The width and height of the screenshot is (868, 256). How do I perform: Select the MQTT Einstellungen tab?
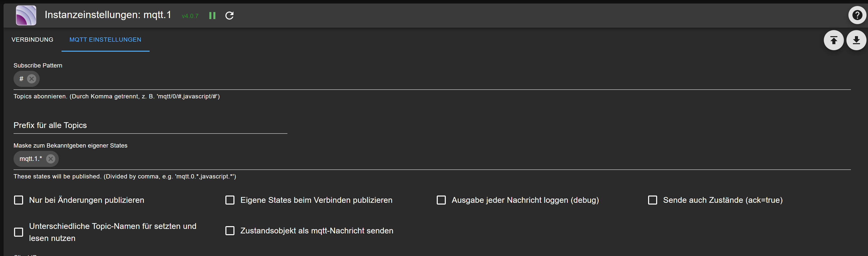105,40
